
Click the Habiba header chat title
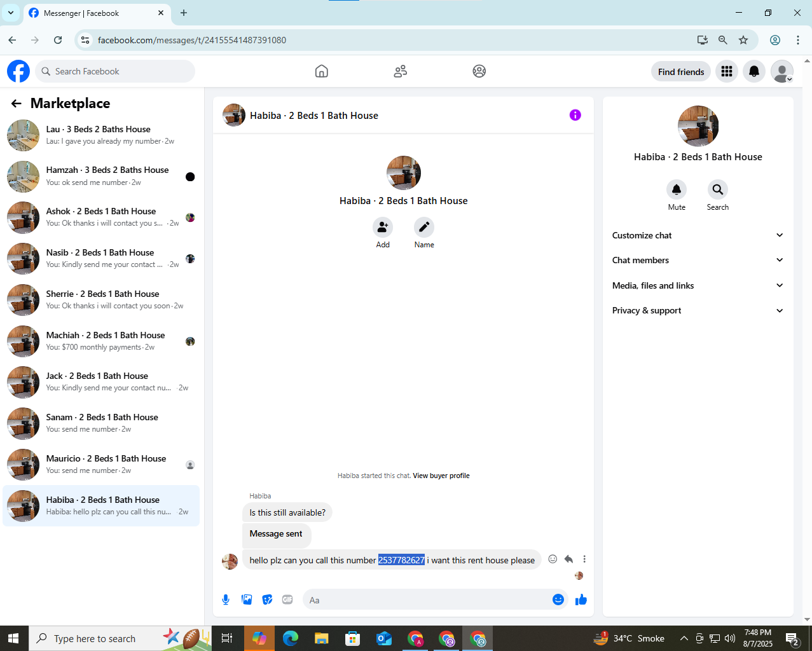314,116
